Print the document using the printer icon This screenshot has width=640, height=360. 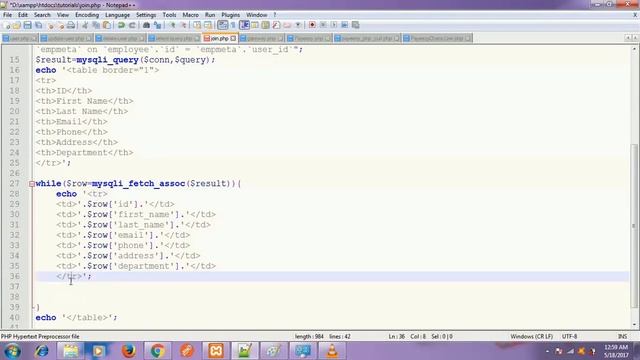point(71,25)
